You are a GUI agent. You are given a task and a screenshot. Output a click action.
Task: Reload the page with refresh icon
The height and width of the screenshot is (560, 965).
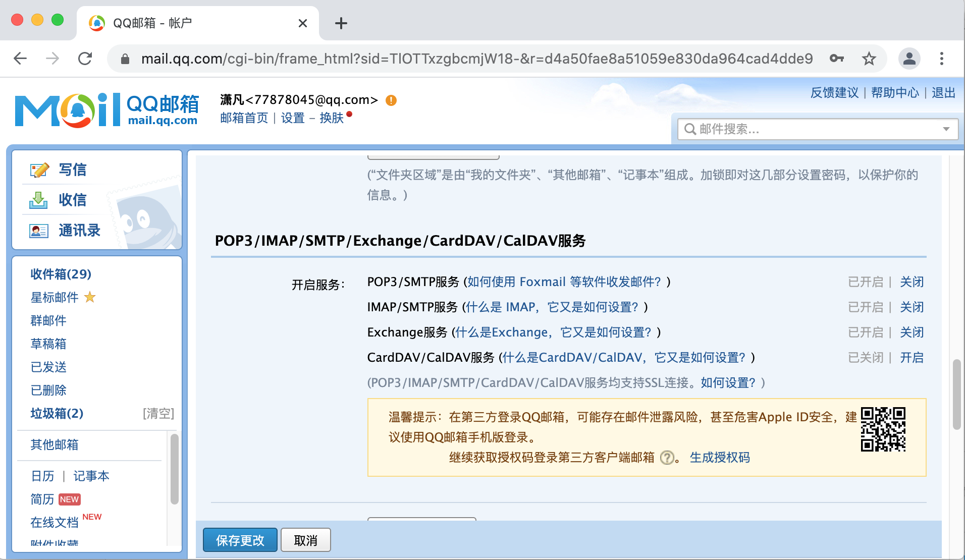(x=85, y=59)
